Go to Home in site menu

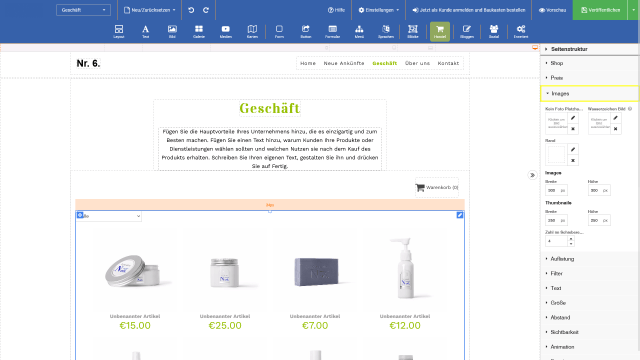point(308,63)
